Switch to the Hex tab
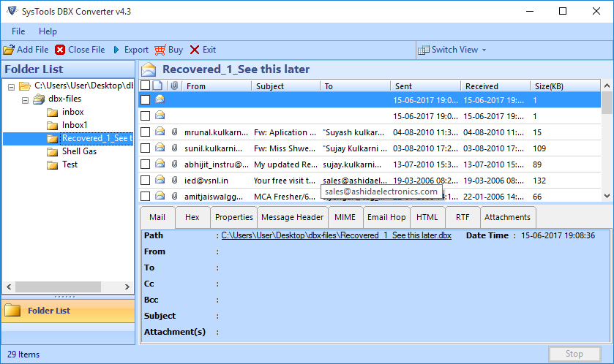 [x=192, y=217]
